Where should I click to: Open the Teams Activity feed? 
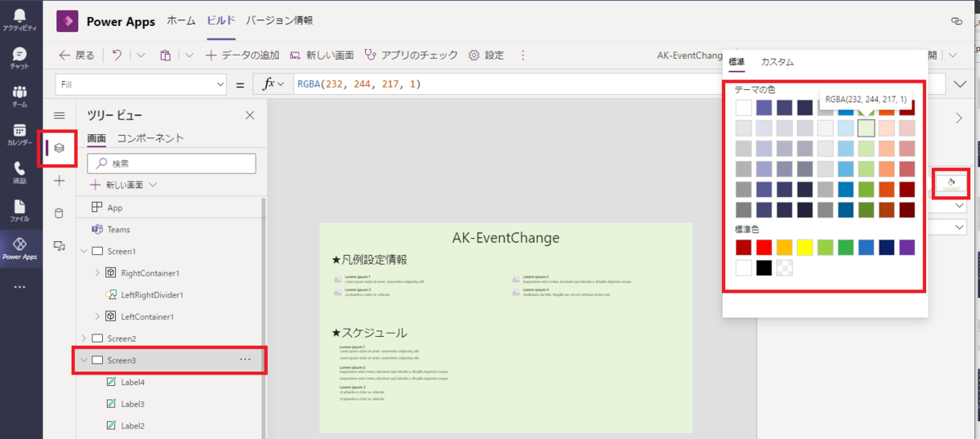pos(20,20)
